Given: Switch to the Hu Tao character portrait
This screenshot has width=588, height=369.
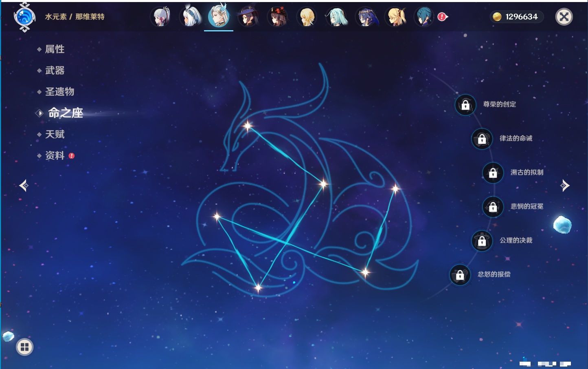Looking at the screenshot, I should tap(278, 17).
